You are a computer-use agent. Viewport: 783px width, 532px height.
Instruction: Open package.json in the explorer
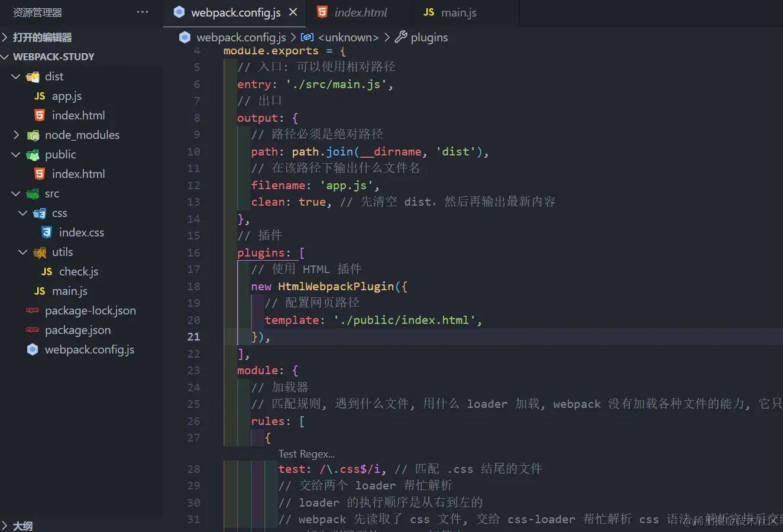78,330
